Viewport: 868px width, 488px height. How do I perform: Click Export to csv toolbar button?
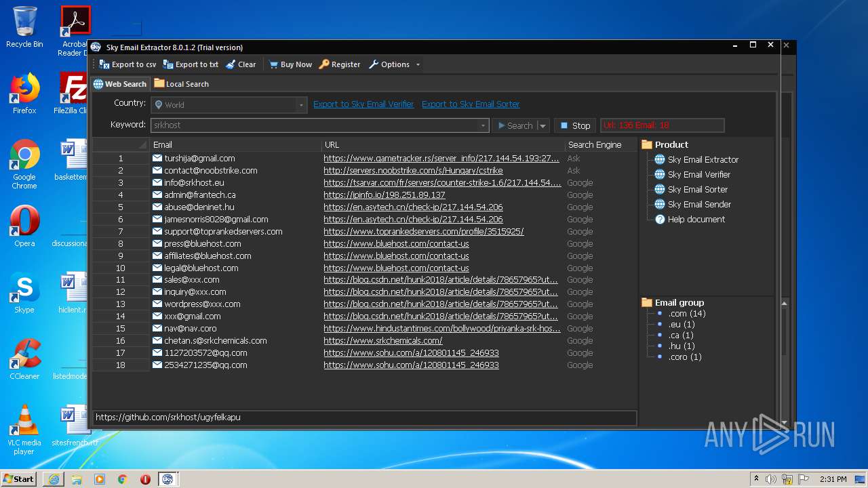tap(127, 64)
